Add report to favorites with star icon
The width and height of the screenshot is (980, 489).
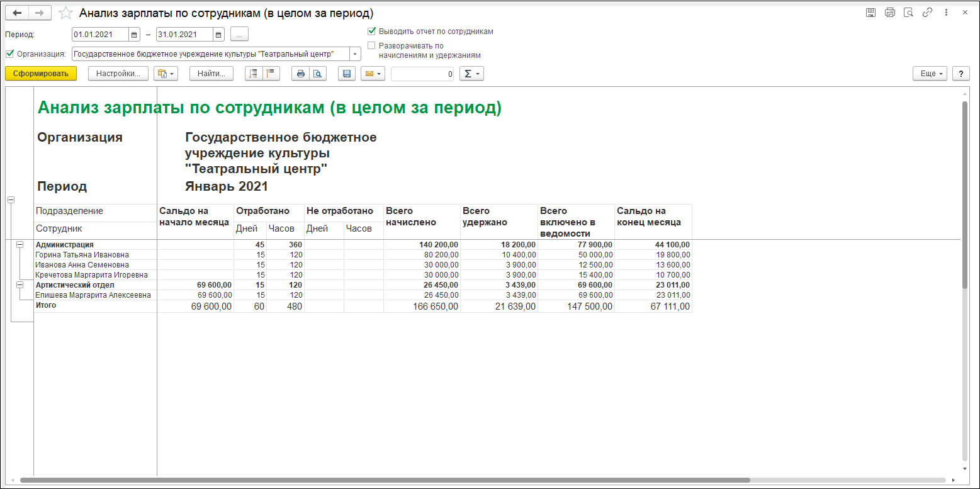(65, 13)
